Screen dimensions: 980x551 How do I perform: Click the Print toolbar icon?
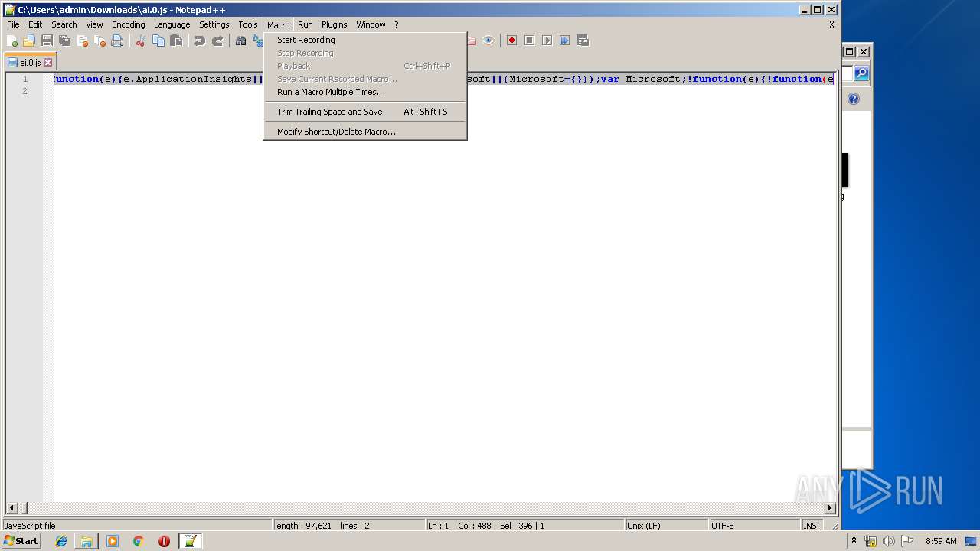(x=117, y=41)
